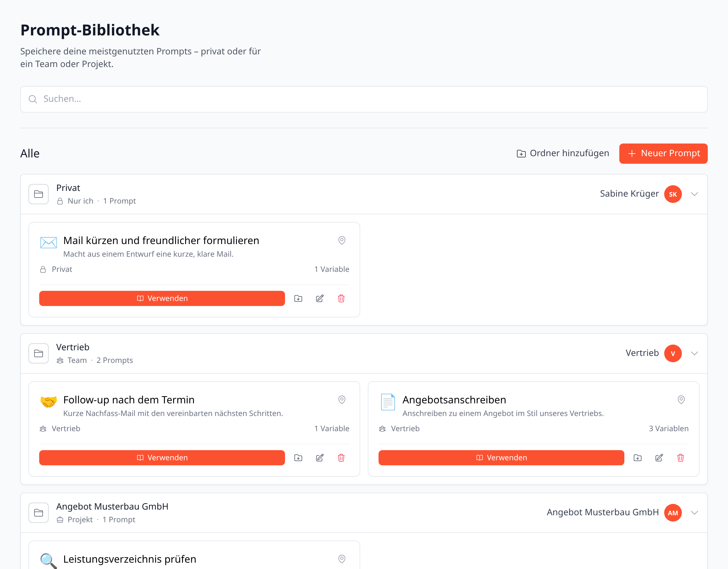Delete the Angebotsanschreiben prompt

(680, 458)
